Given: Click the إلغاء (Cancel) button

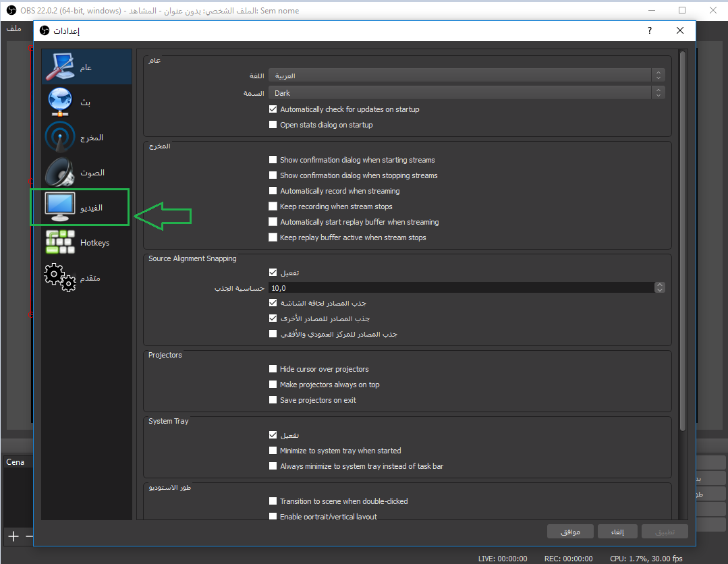Looking at the screenshot, I should pos(617,532).
